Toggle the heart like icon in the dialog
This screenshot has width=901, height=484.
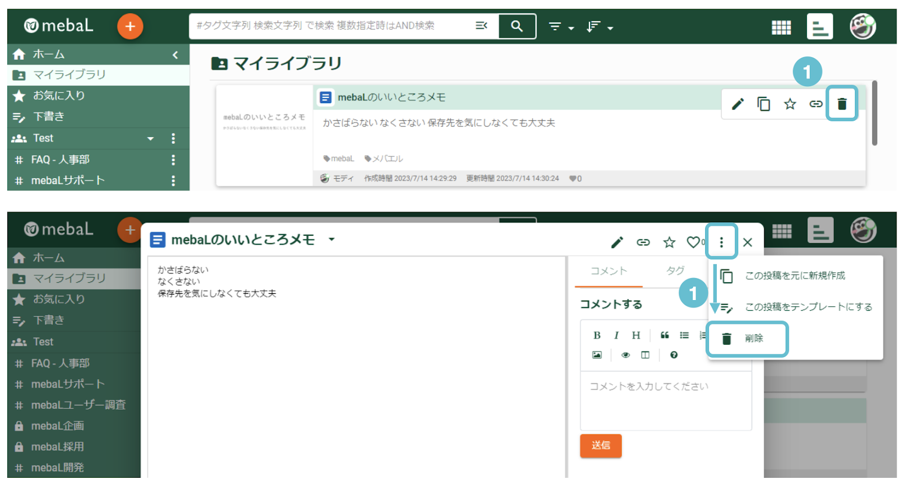coord(693,242)
